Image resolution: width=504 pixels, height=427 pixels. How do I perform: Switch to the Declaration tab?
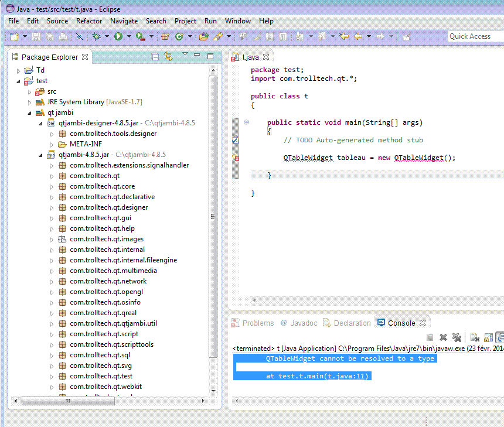[x=347, y=323]
